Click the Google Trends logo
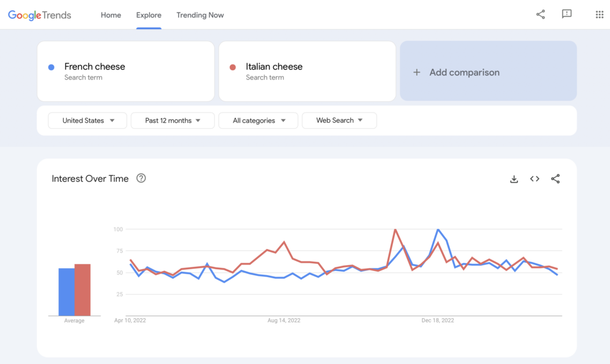The width and height of the screenshot is (610, 364). click(39, 15)
